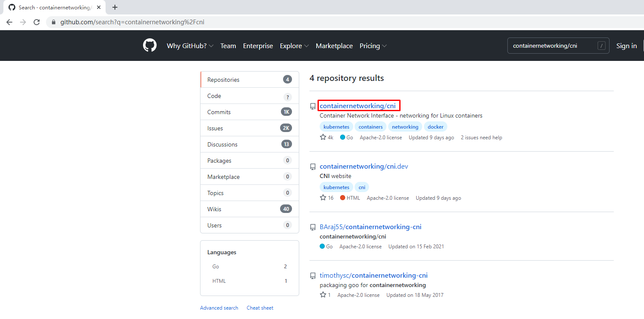The width and height of the screenshot is (644, 319).
Task: Click the repo icon beside BAraj55/containernetworking-cni
Action: click(313, 227)
